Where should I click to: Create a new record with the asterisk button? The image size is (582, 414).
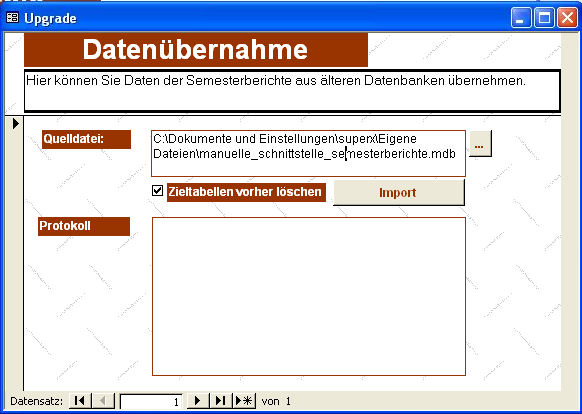(244, 401)
